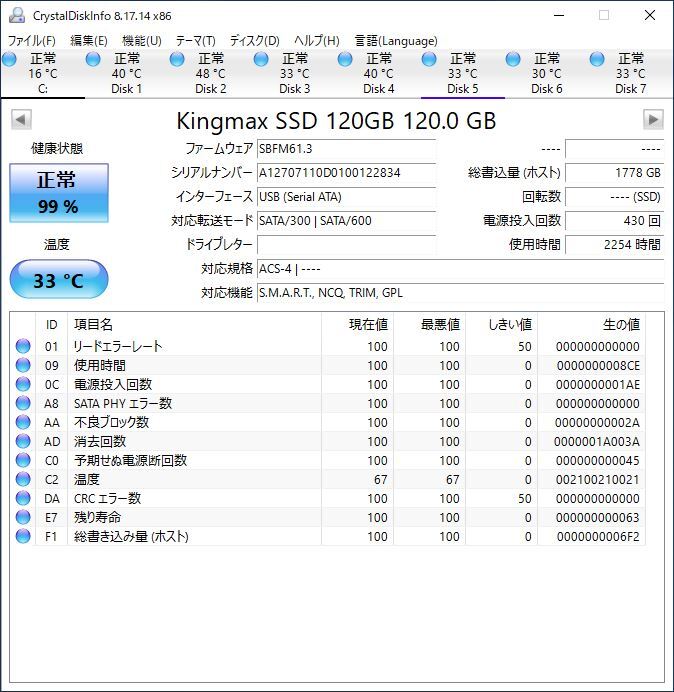This screenshot has height=692, width=674.
Task: Click status orb of Disk 3
Action: (x=261, y=59)
